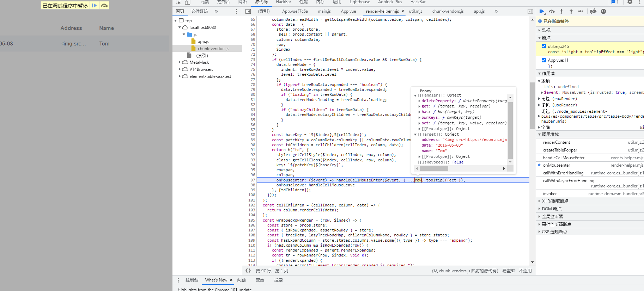Click the Pause on exceptions icon
644x291 pixels.
[x=603, y=11]
